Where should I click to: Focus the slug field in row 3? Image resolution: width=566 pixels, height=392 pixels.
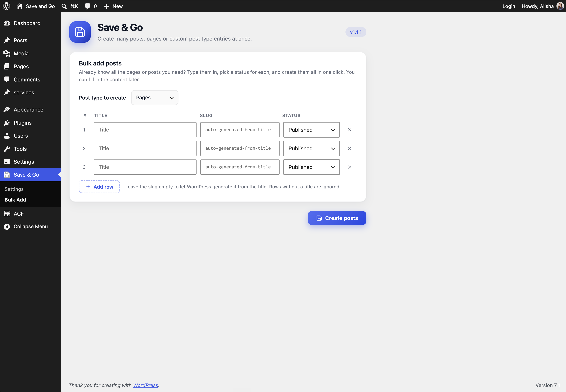pos(240,167)
